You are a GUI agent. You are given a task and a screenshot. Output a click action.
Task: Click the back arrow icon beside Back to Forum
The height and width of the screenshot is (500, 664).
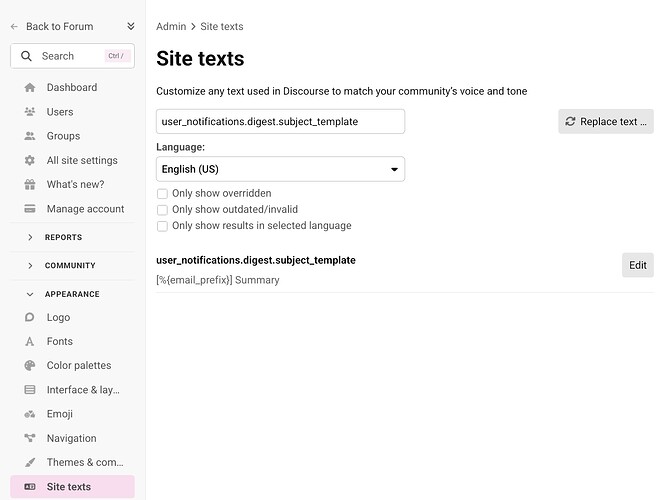click(14, 27)
